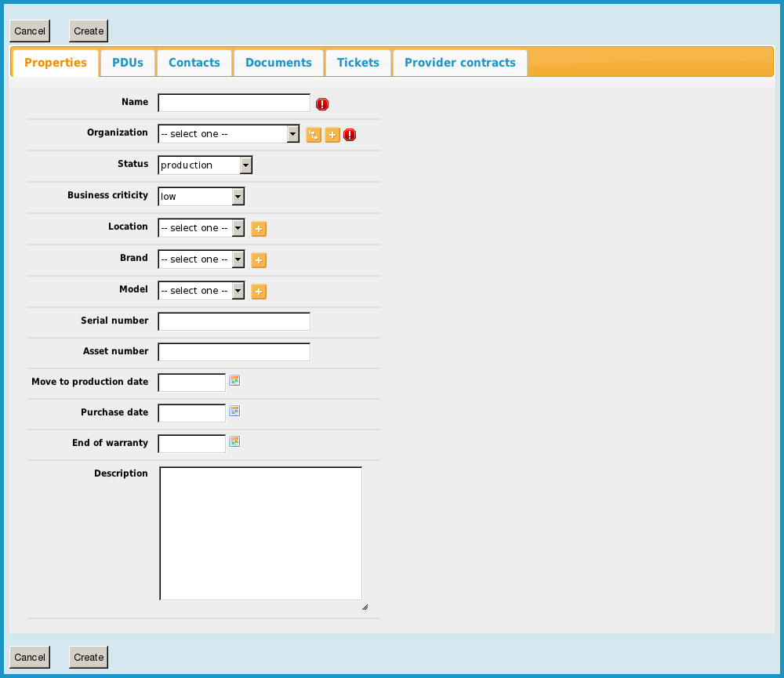
Task: Click the organization hierarchy tree icon
Action: click(314, 135)
